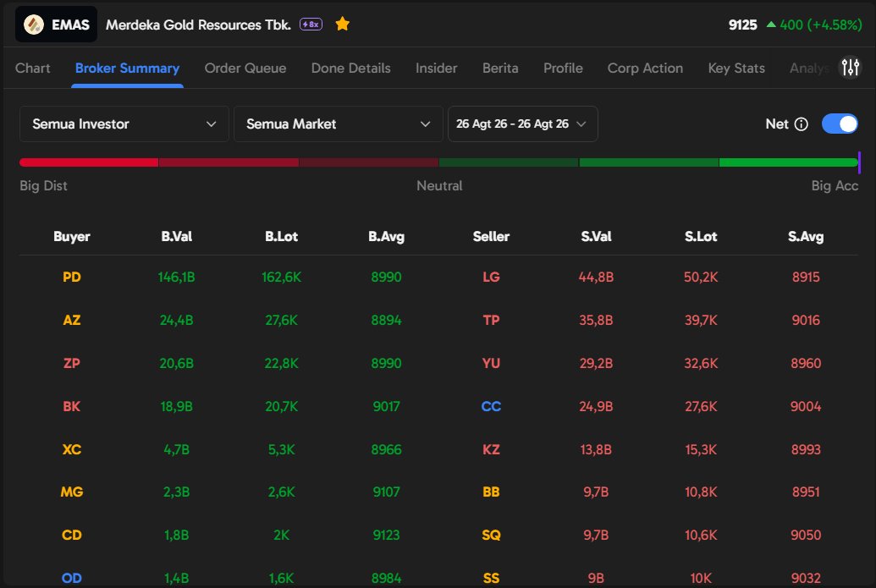Open the filter settings sliders icon
The height and width of the screenshot is (588, 876).
click(851, 68)
